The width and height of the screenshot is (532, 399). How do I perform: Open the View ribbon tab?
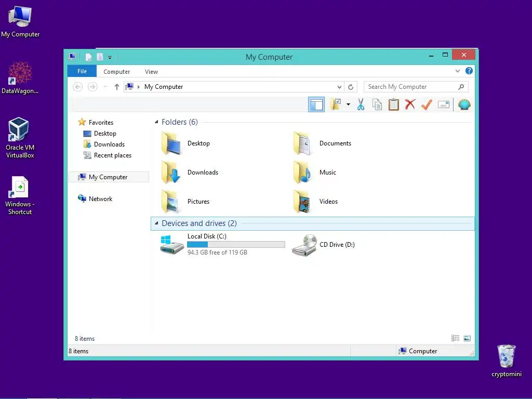pyautogui.click(x=151, y=72)
